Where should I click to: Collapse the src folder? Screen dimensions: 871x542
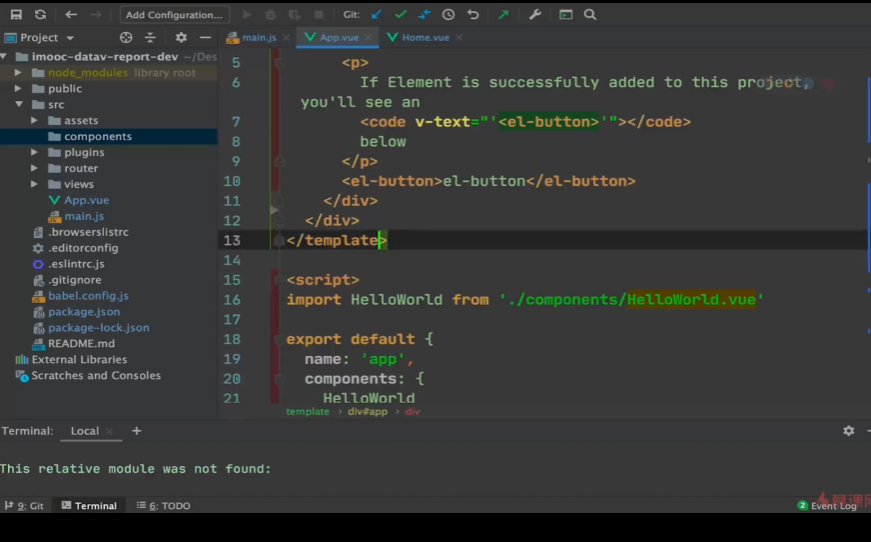(x=20, y=105)
